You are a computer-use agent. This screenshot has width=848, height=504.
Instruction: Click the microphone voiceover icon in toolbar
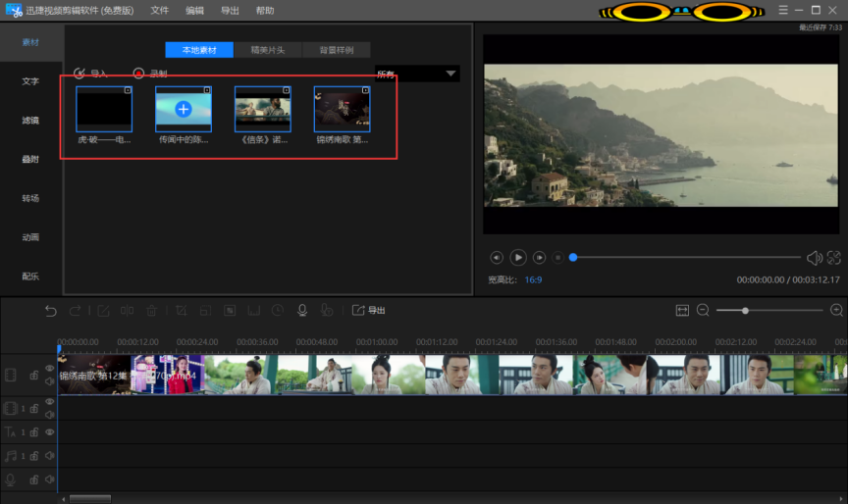tap(302, 311)
